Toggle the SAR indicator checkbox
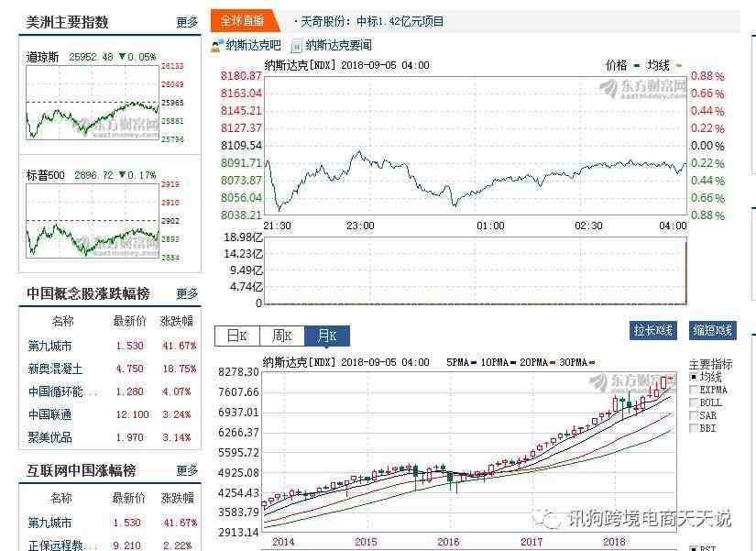 coord(693,416)
